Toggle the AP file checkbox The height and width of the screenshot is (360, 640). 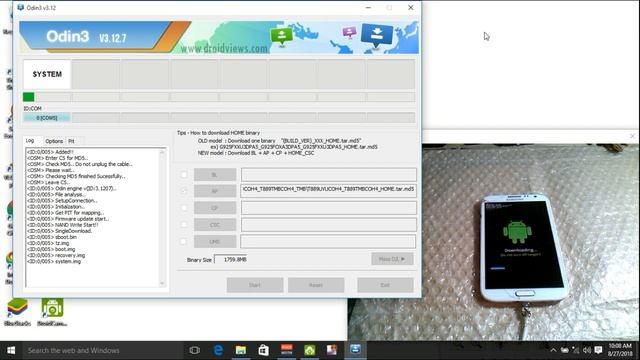[x=184, y=191]
